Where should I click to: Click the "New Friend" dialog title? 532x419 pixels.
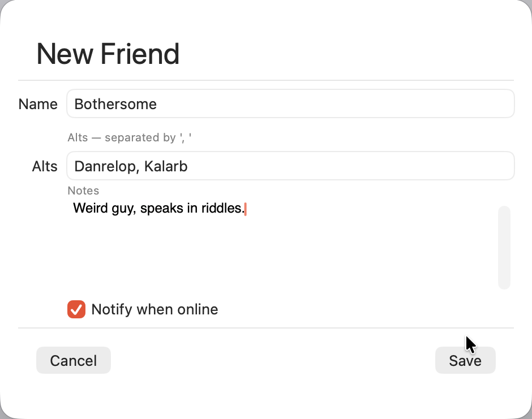pyautogui.click(x=108, y=54)
